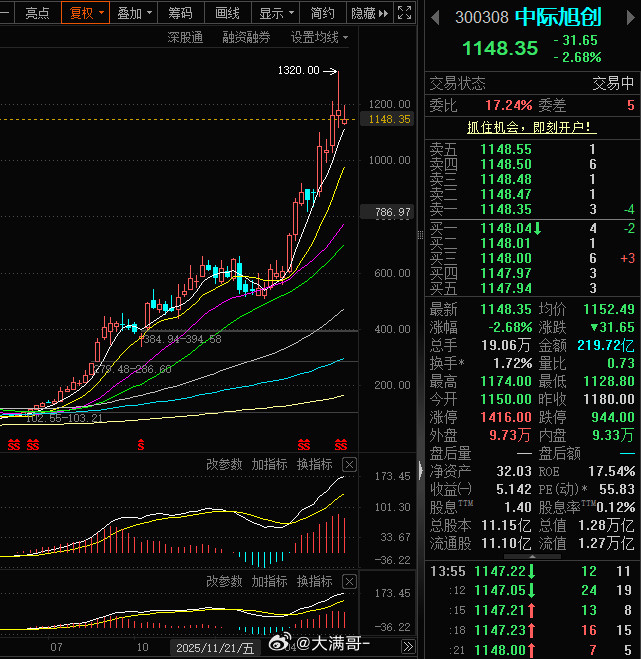
Task: Open the 叠加 dropdown menu
Action: pos(134,13)
